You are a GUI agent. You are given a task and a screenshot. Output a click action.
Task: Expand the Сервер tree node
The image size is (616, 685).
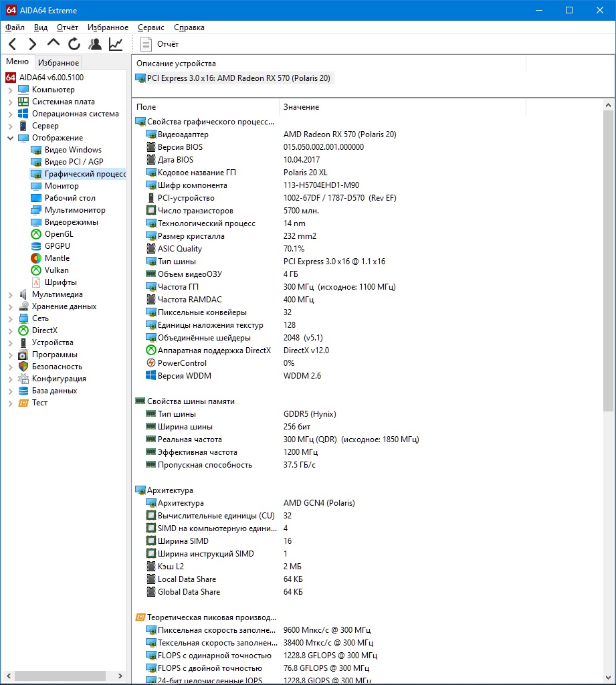11,126
